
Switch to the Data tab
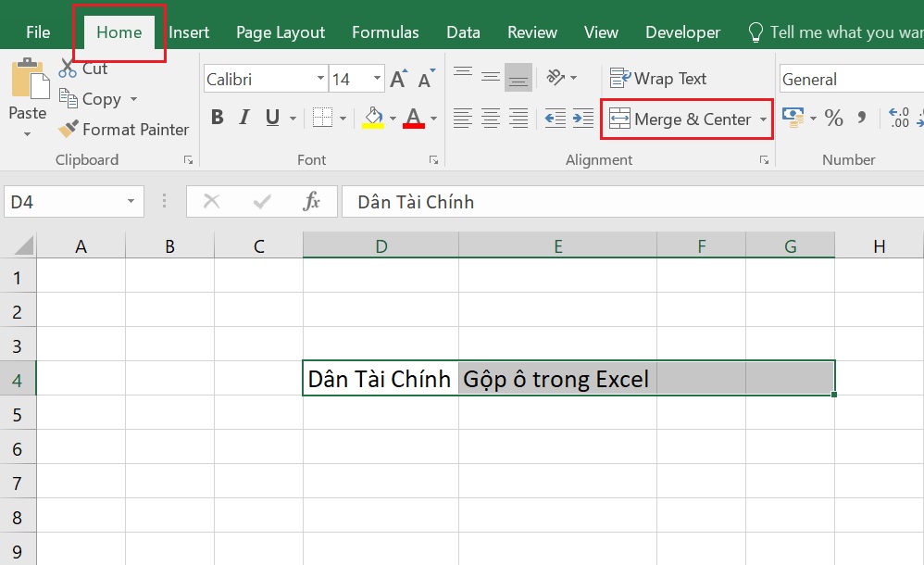point(463,32)
